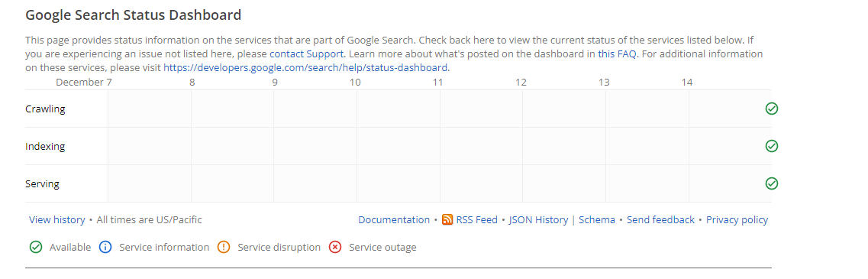Click the blue Service information legend icon
Viewport: 868px width, 279px height.
point(105,248)
